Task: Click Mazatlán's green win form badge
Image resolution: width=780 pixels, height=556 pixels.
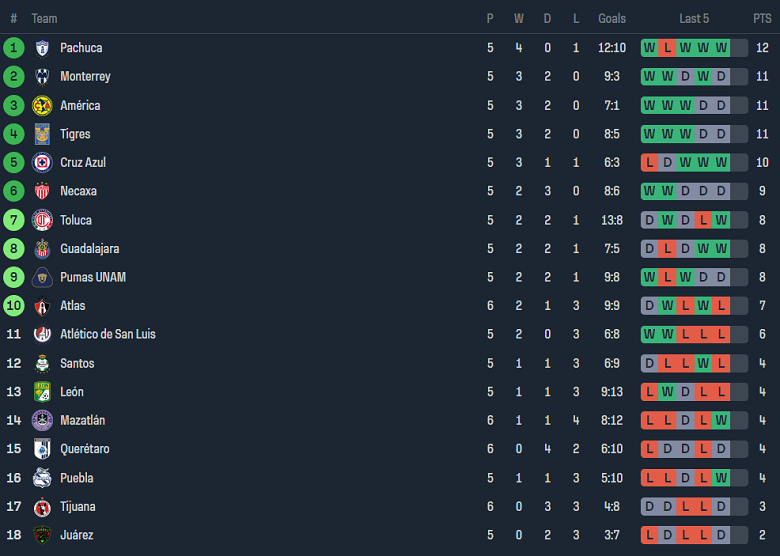Action: pos(721,421)
